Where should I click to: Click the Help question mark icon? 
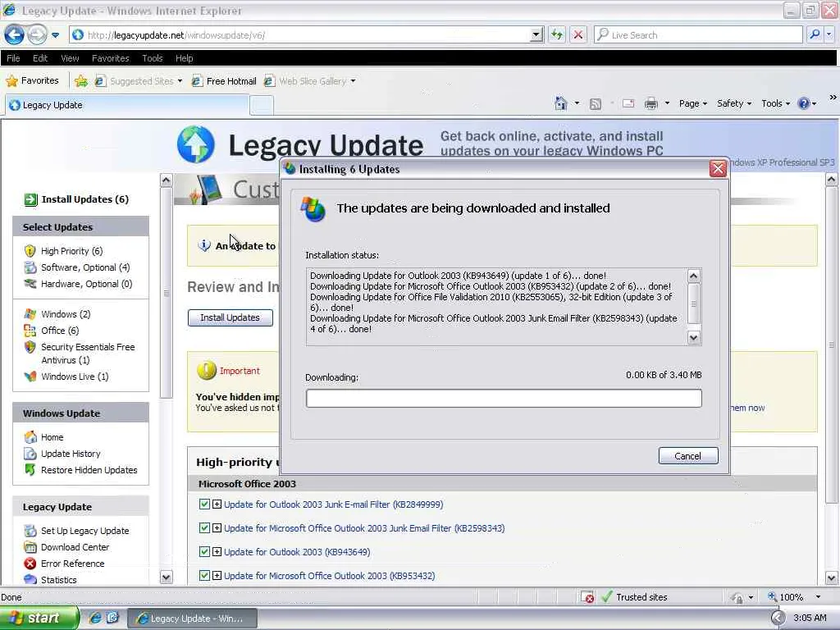click(x=804, y=103)
